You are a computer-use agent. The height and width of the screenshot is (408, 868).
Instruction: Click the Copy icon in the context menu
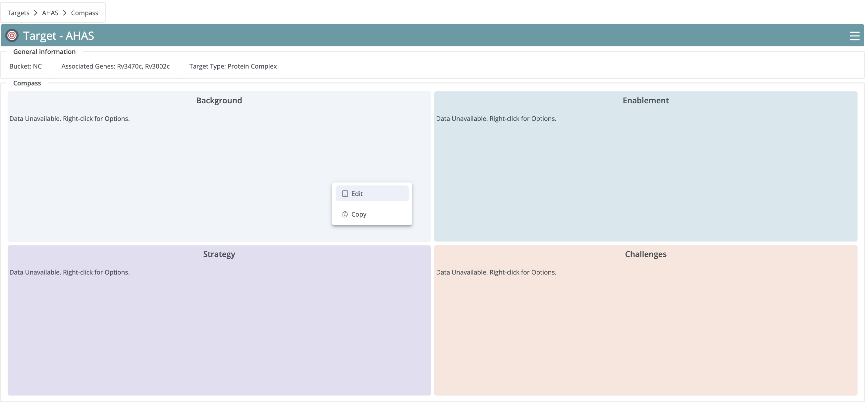(345, 214)
